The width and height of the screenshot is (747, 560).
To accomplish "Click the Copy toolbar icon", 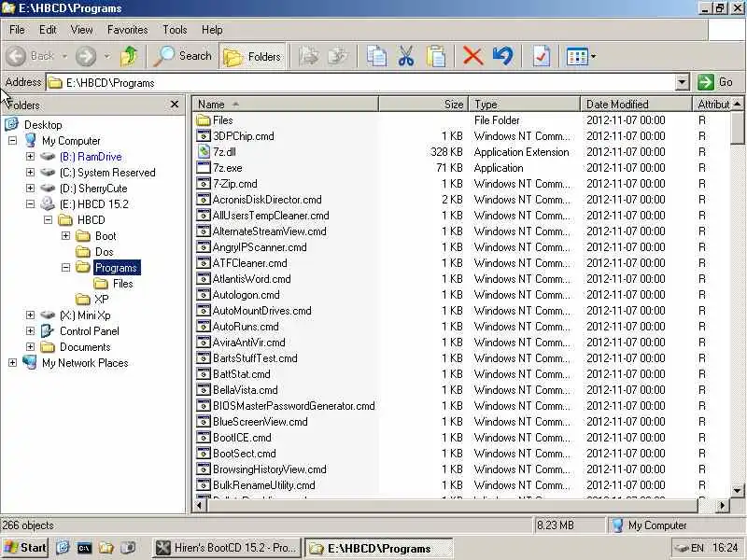I will click(376, 56).
